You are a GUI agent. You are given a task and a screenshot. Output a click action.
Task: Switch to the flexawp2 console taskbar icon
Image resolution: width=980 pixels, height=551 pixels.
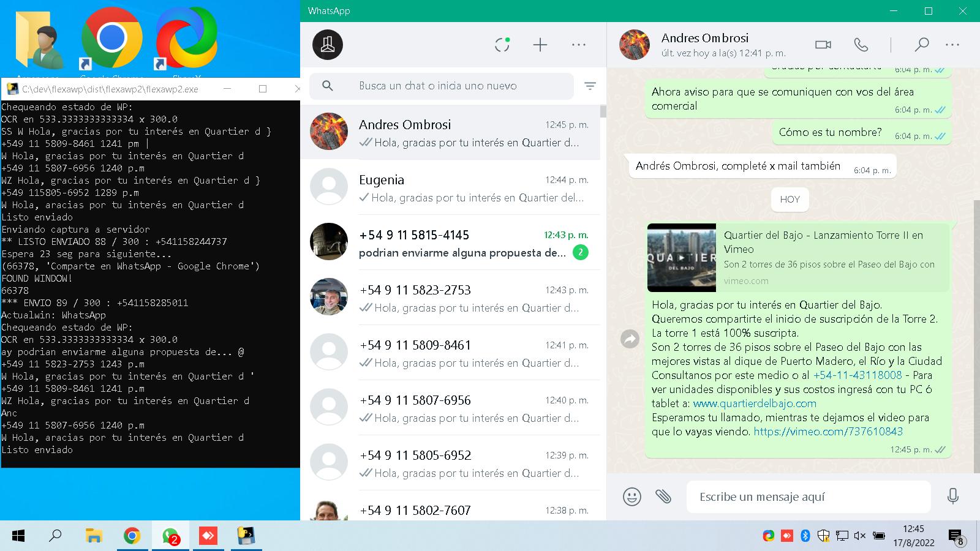pyautogui.click(x=246, y=536)
